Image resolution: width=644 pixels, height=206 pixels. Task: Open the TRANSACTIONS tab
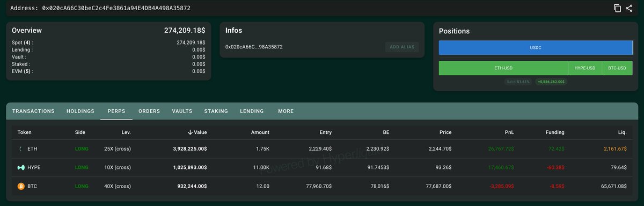coord(33,111)
